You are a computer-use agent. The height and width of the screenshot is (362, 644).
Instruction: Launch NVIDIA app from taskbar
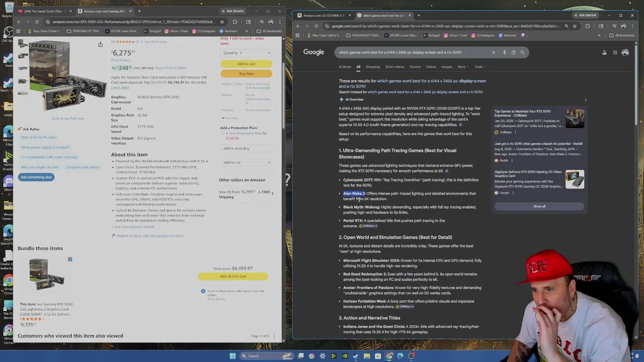click(x=345, y=356)
